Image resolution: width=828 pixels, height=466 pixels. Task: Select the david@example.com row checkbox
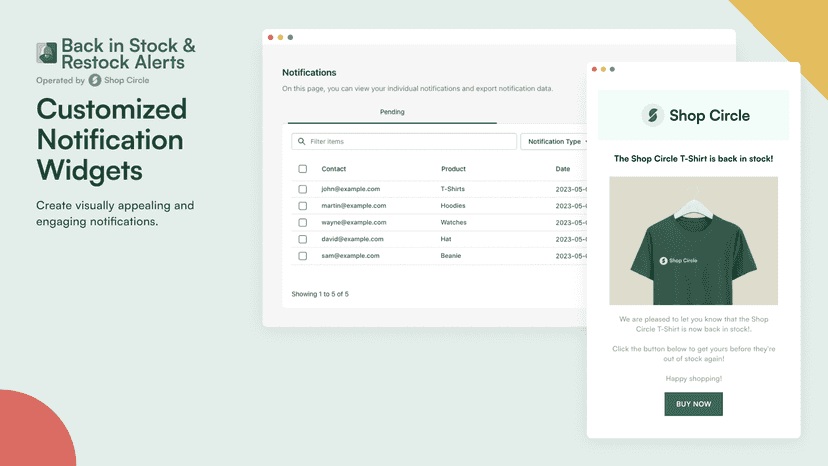(x=303, y=239)
